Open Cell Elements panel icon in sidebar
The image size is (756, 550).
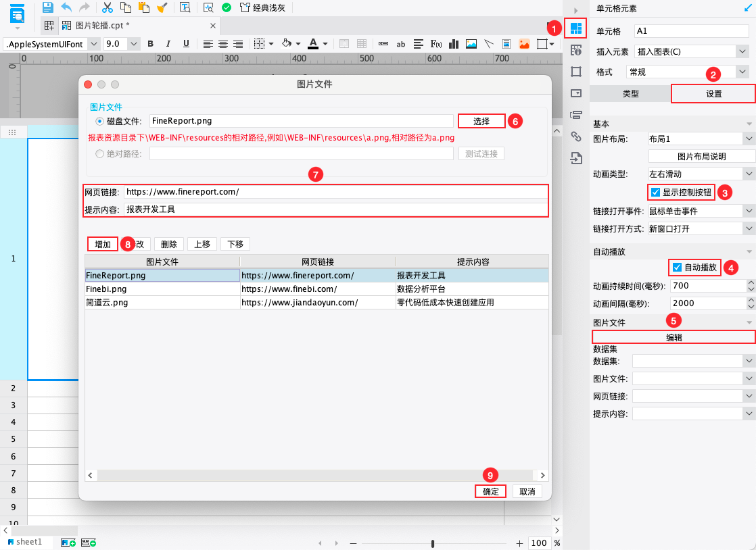(575, 29)
